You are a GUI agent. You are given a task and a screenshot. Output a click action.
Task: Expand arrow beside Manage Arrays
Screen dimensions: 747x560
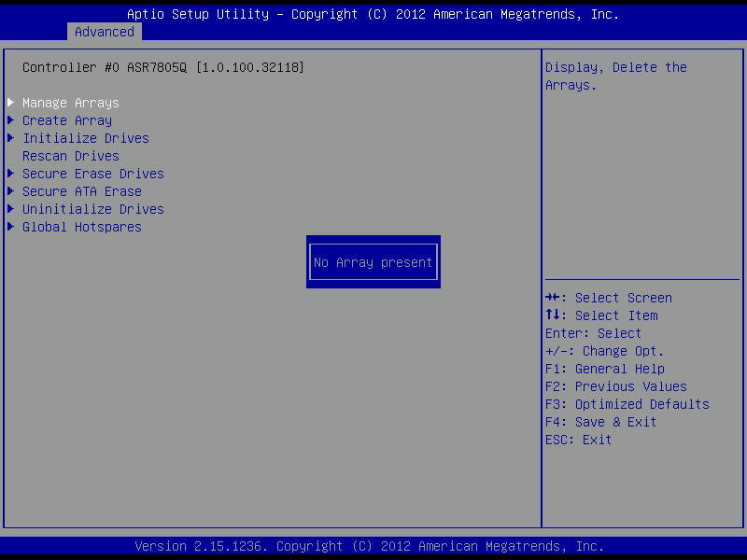pyautogui.click(x=11, y=103)
